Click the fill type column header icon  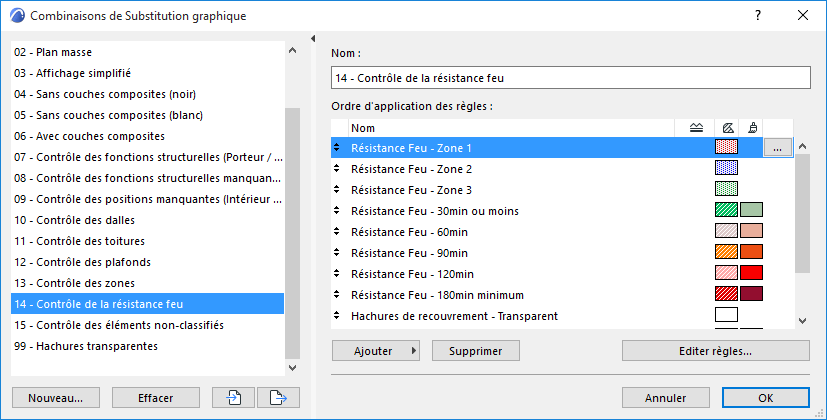click(727, 128)
